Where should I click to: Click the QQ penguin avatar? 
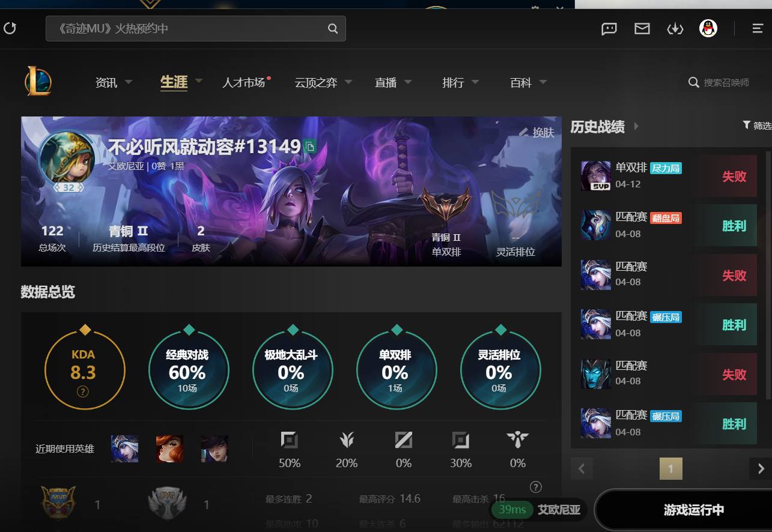[708, 28]
